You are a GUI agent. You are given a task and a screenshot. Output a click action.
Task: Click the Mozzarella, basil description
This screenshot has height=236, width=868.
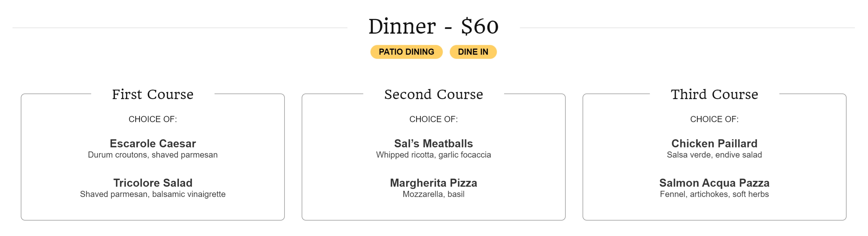pos(434,194)
